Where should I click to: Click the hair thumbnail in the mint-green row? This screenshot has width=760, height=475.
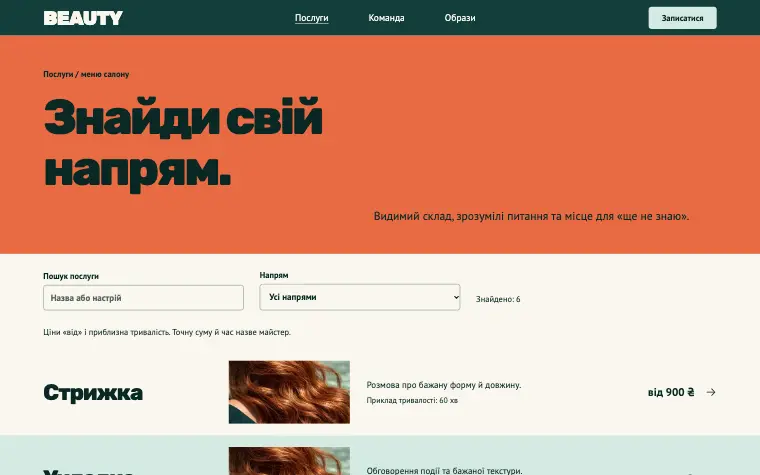click(x=289, y=460)
